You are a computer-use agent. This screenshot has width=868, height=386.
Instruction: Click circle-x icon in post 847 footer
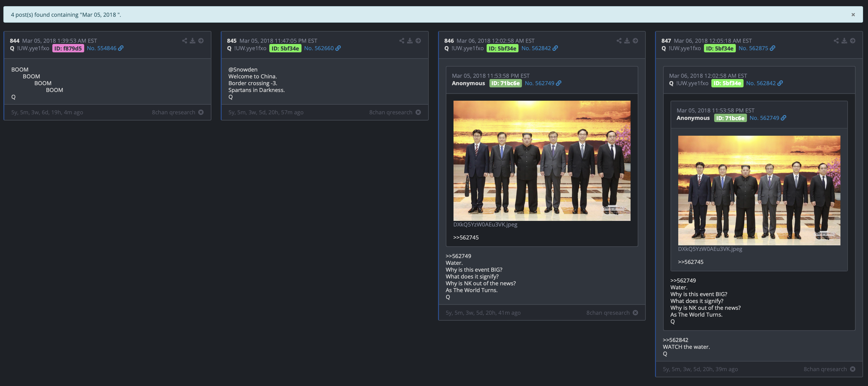[853, 369]
